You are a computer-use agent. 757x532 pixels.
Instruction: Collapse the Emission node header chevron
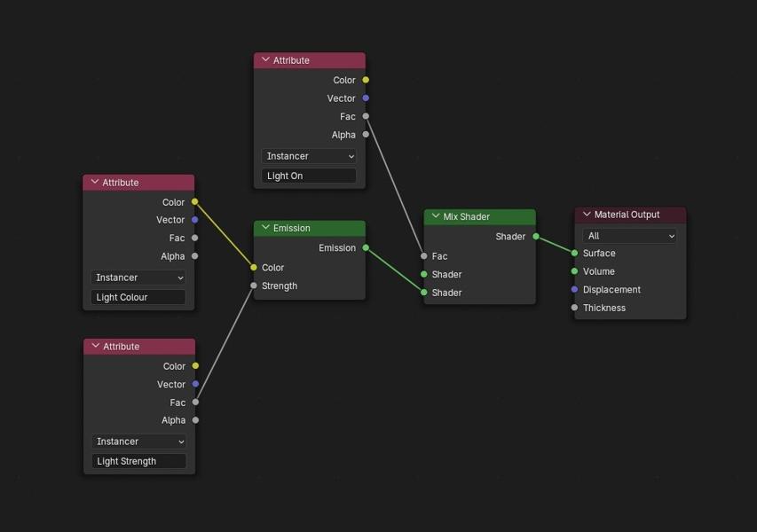[x=264, y=228]
